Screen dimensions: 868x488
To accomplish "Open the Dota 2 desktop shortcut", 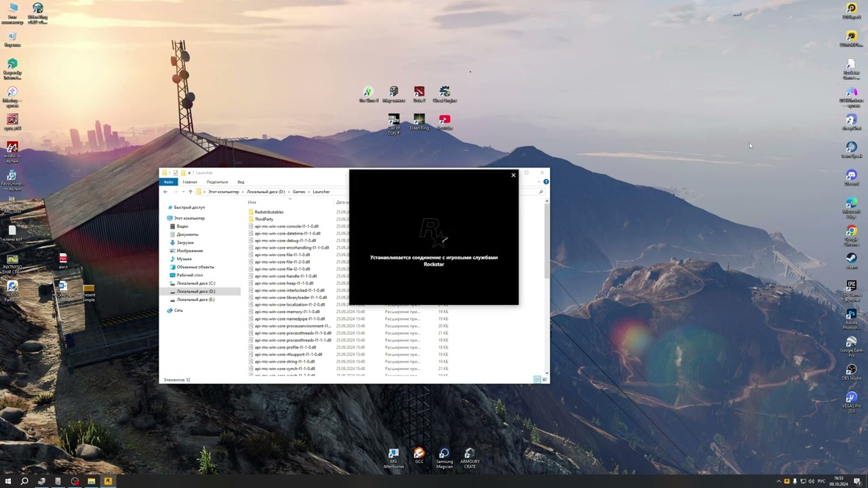I will coord(419,93).
